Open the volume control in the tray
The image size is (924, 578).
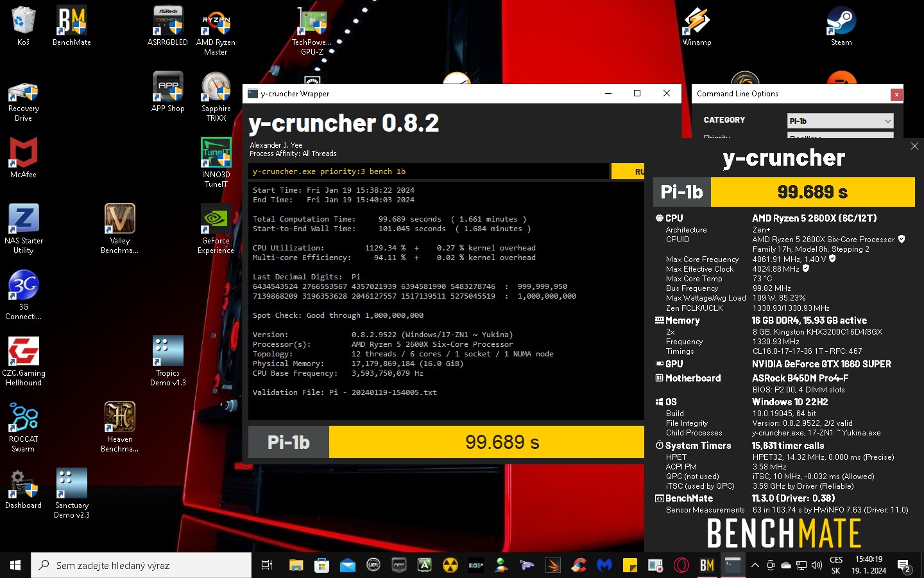[x=816, y=565]
